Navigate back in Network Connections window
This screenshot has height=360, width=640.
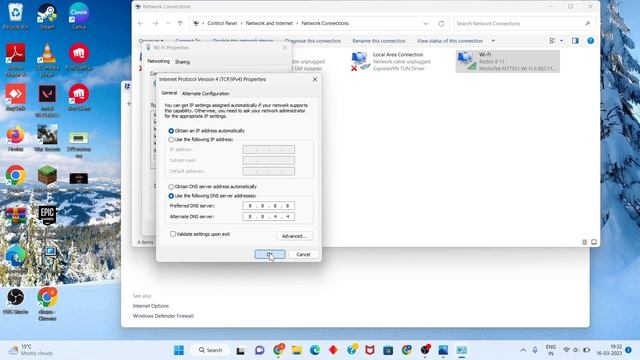click(x=140, y=24)
